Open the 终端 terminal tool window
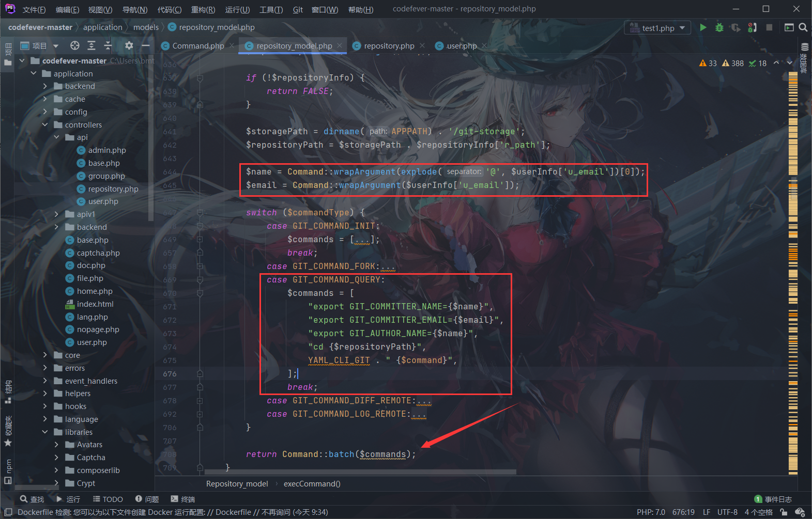The height and width of the screenshot is (519, 812). pyautogui.click(x=183, y=499)
